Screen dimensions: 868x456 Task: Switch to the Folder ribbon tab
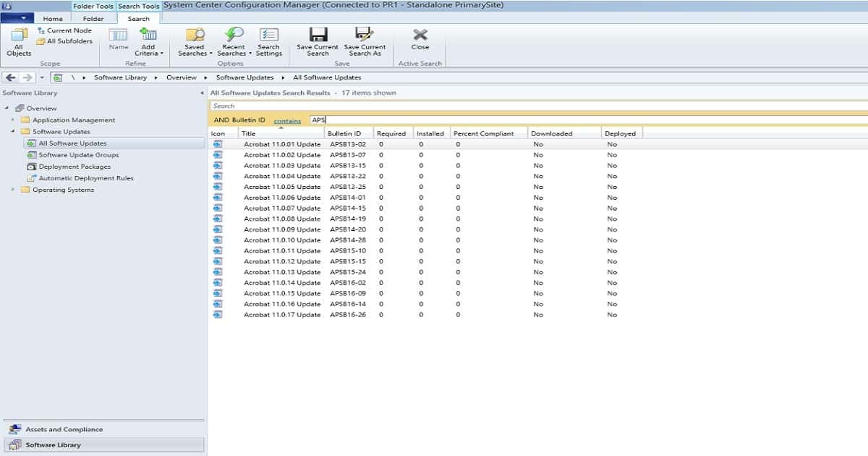93,19
